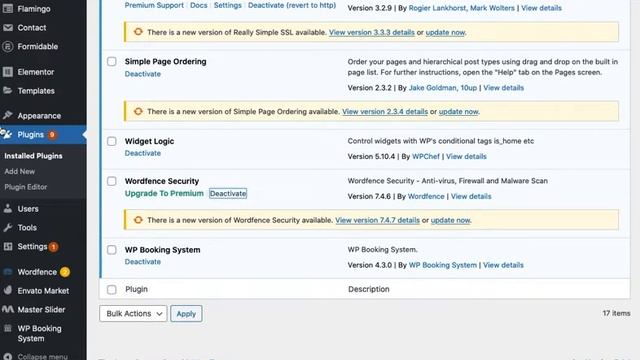The height and width of the screenshot is (360, 640).
Task: Open Really Simple SSL Settings link
Action: (228, 5)
